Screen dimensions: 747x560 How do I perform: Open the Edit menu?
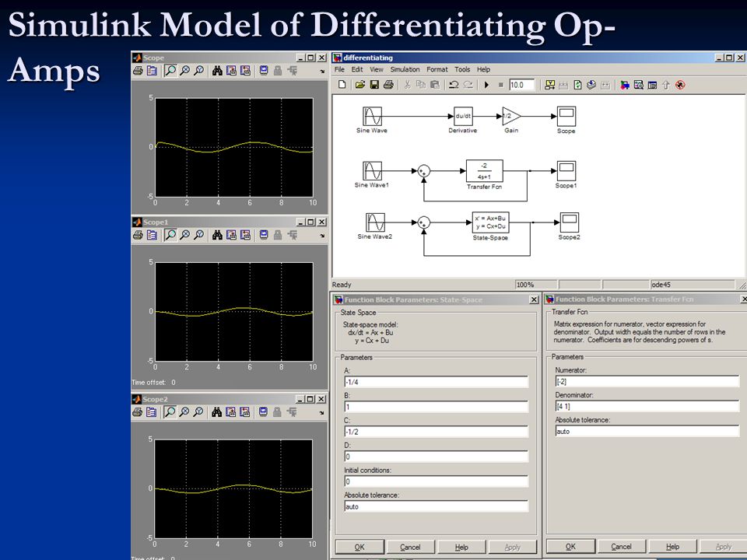(357, 69)
